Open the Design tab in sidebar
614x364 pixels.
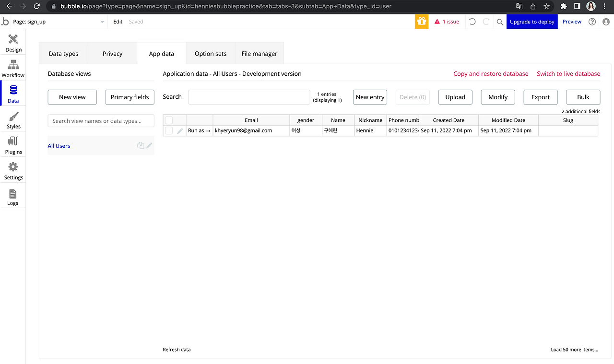tap(13, 43)
